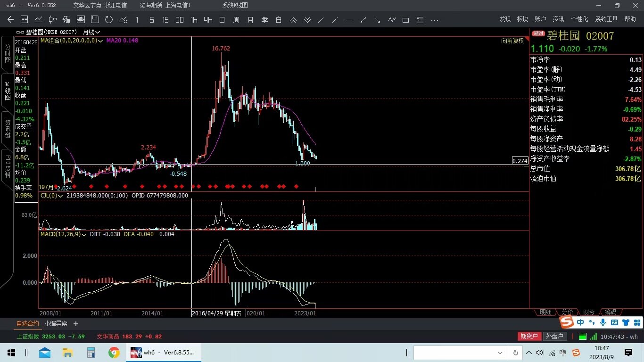Click the 外盘户 account button
644x362 pixels.
pos(554,336)
